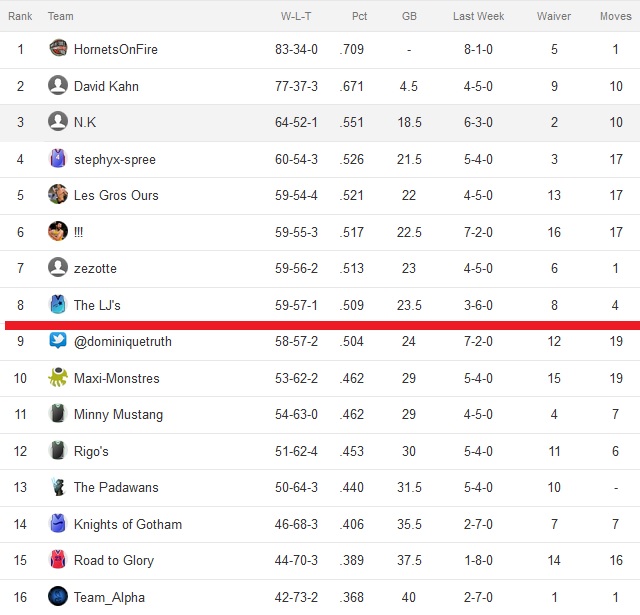Click the Last Week column header

[478, 16]
